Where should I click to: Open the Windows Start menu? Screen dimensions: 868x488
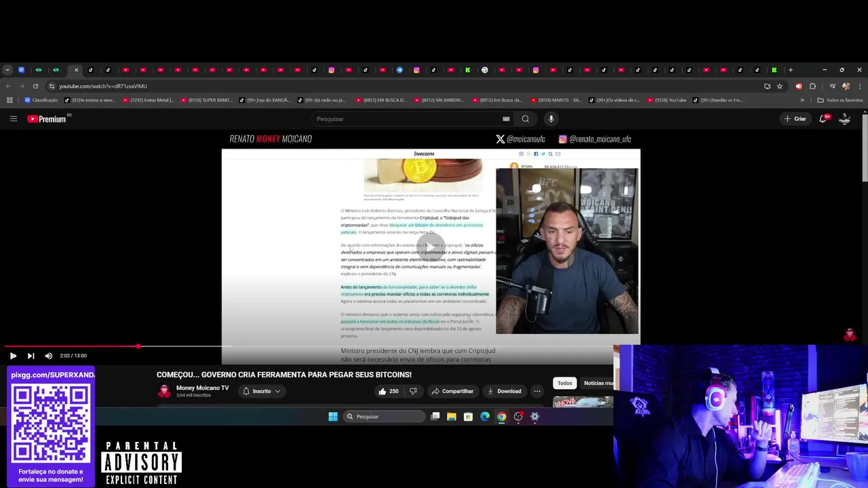[x=333, y=417]
